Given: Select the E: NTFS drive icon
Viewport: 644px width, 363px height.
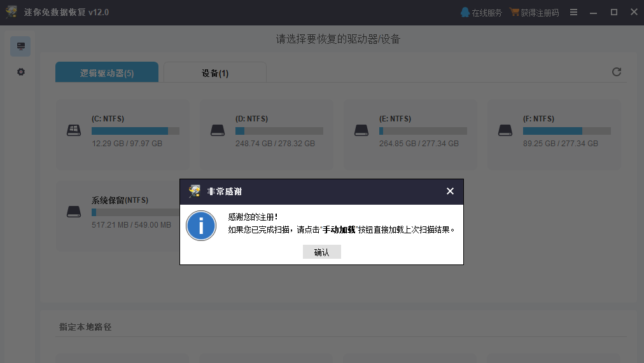Looking at the screenshot, I should [361, 130].
